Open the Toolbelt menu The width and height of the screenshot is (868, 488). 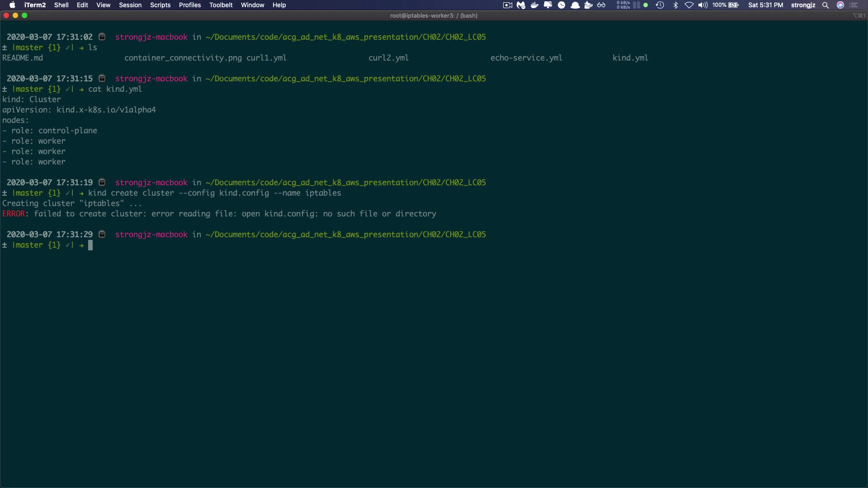[221, 5]
